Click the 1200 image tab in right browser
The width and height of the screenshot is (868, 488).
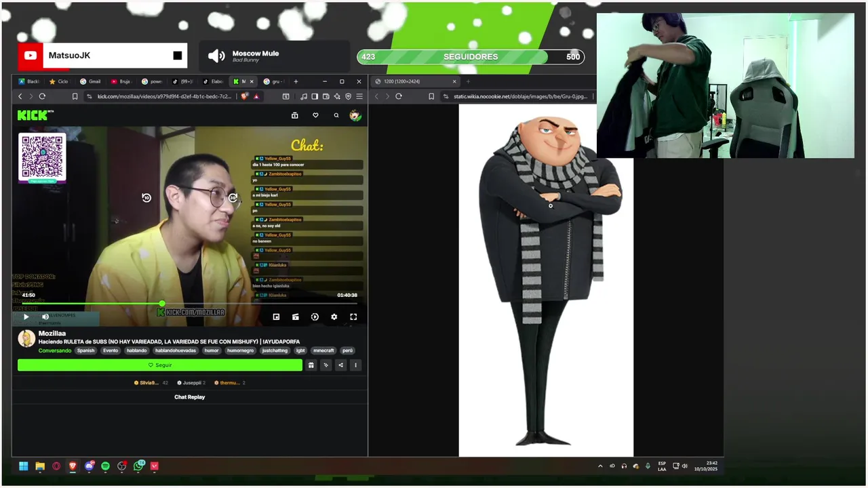(x=416, y=81)
